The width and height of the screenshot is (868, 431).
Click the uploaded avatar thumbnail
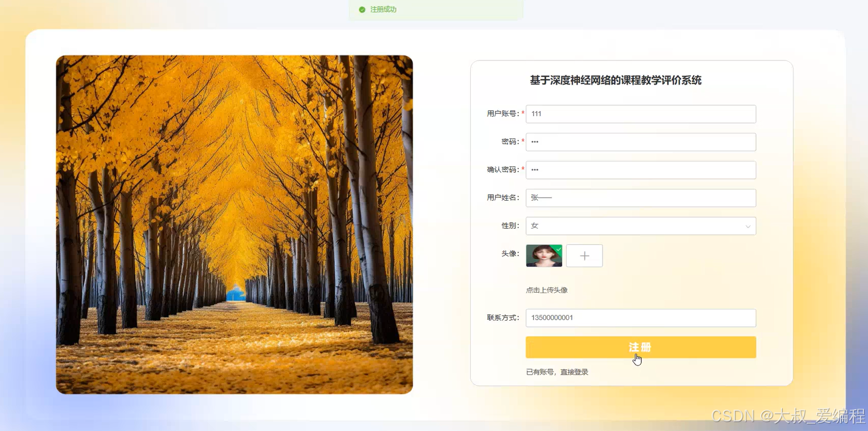(544, 256)
